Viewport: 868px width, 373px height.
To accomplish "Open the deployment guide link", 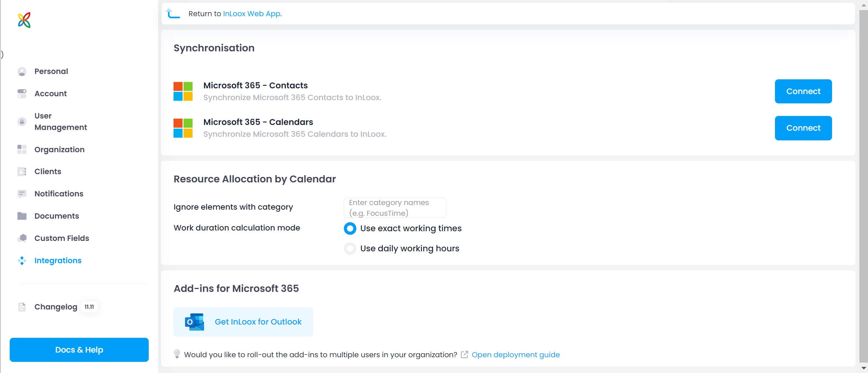I will (x=516, y=354).
